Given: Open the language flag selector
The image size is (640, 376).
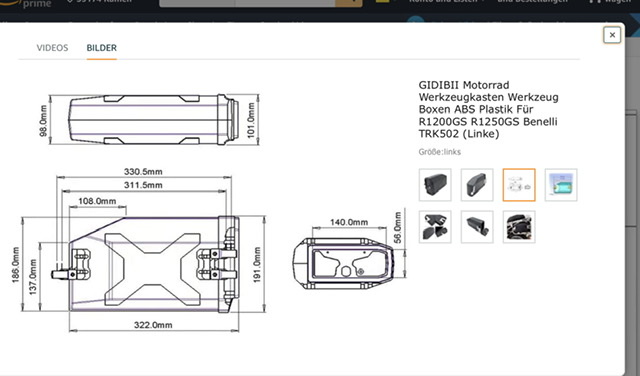Looking at the screenshot, I should tap(384, 1).
